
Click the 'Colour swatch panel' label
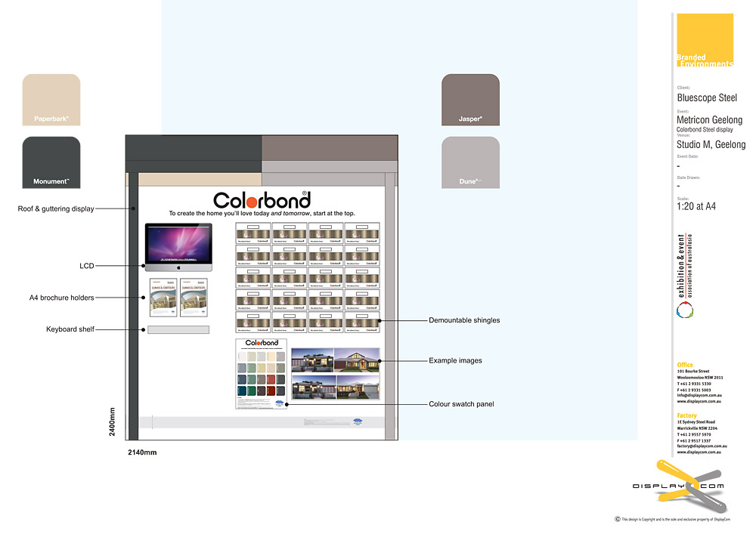click(x=461, y=404)
